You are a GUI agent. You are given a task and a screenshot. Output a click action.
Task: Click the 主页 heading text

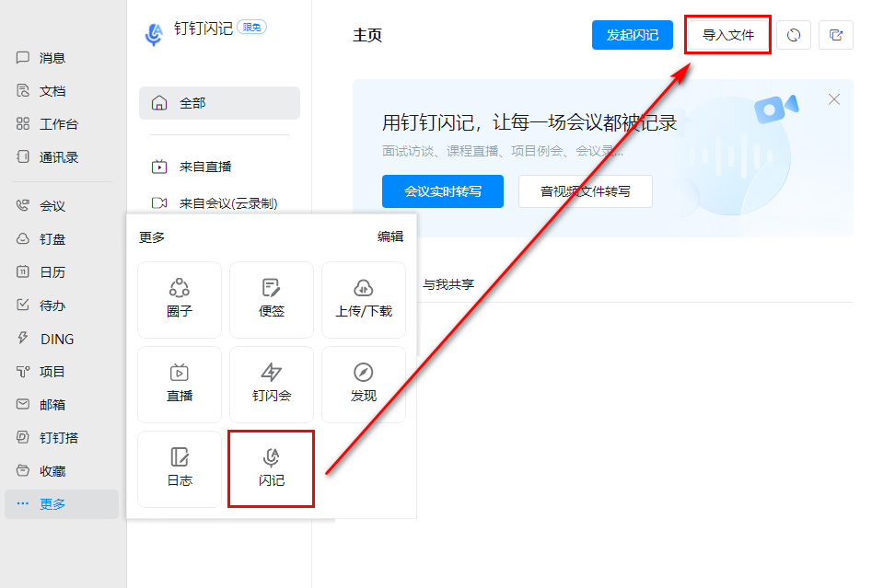click(367, 35)
